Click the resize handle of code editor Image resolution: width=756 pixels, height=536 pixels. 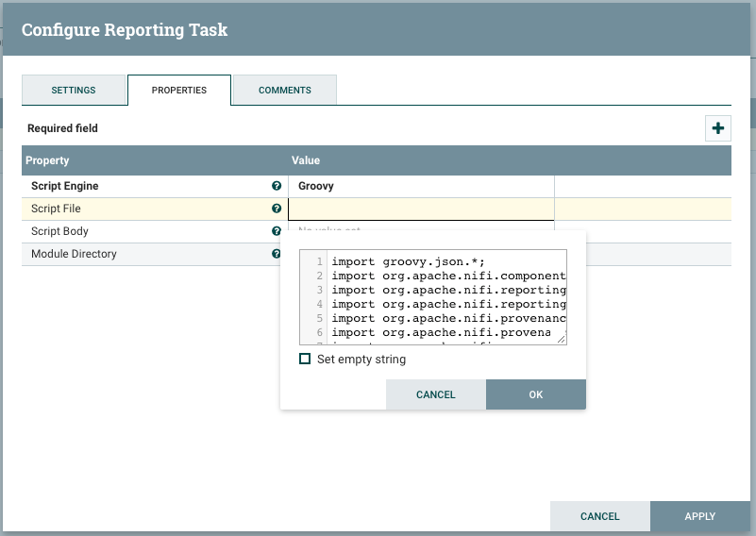click(562, 340)
